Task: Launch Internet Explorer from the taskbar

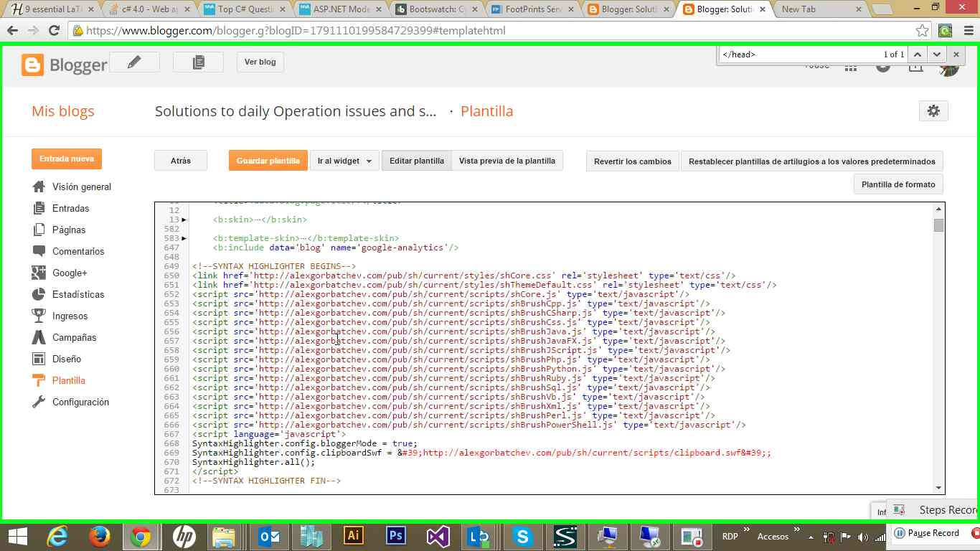Action: point(57,537)
